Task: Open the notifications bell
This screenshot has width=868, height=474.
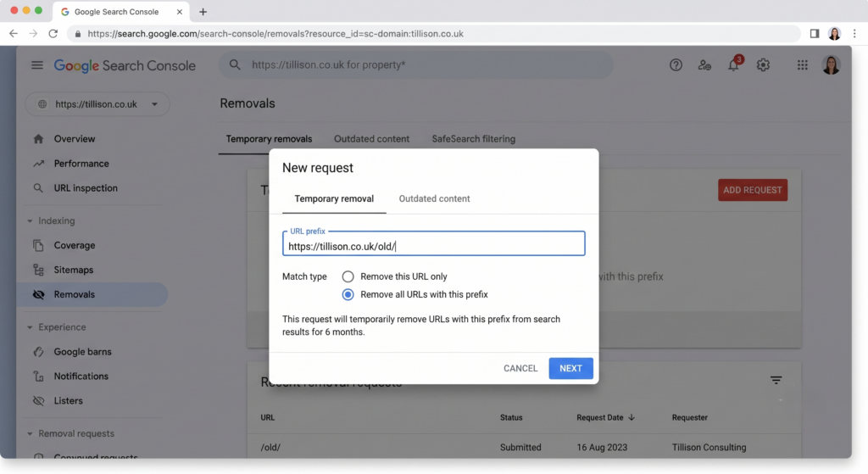Action: [733, 64]
